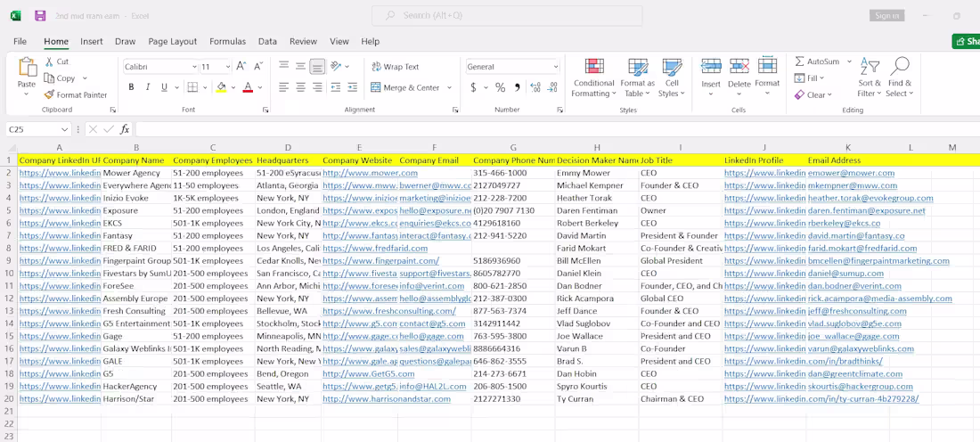
Task: Click the Decrease Decimal icon
Action: pos(551,87)
